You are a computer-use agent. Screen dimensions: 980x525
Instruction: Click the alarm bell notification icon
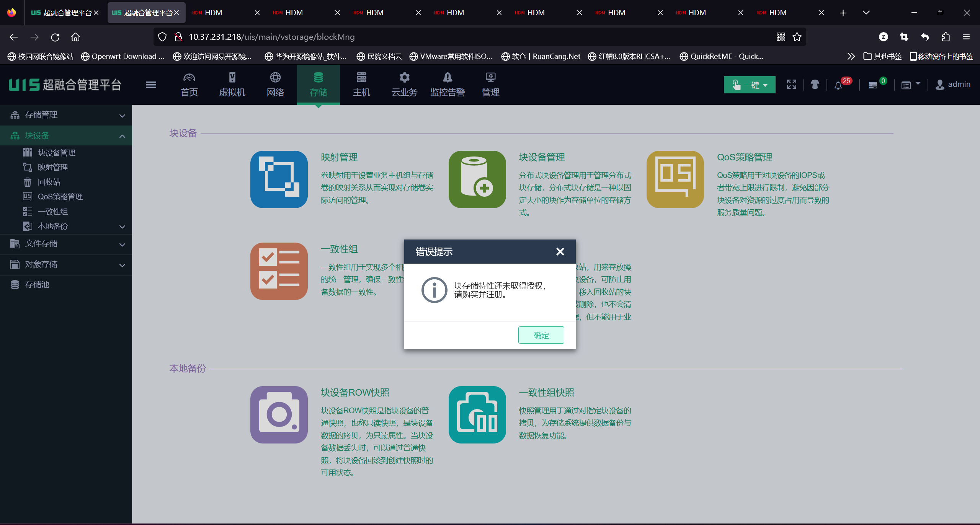(x=838, y=85)
